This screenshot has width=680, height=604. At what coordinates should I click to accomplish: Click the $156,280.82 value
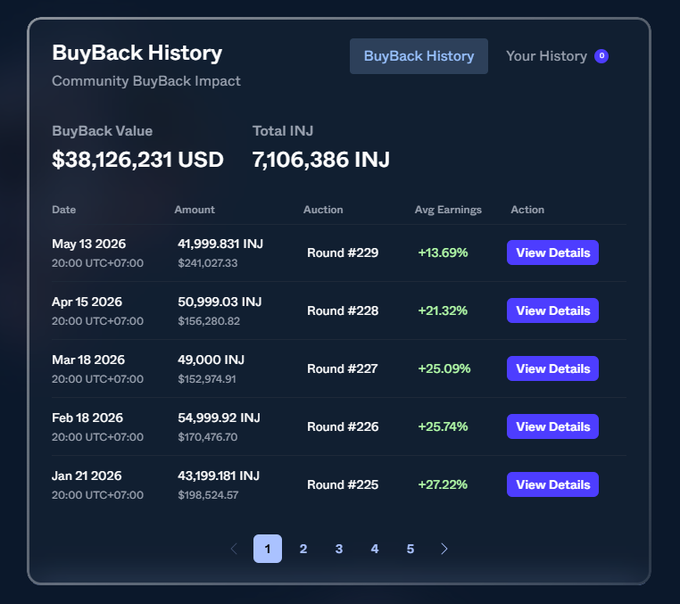pos(209,321)
